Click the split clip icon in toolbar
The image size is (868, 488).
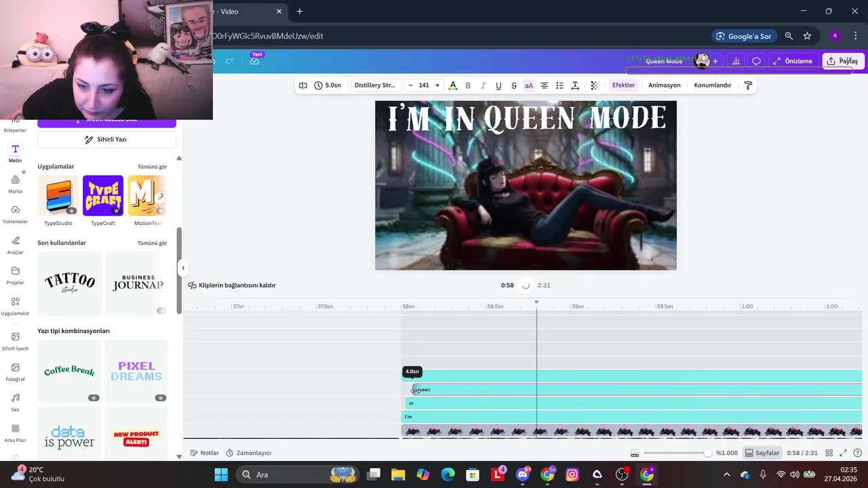click(x=303, y=85)
